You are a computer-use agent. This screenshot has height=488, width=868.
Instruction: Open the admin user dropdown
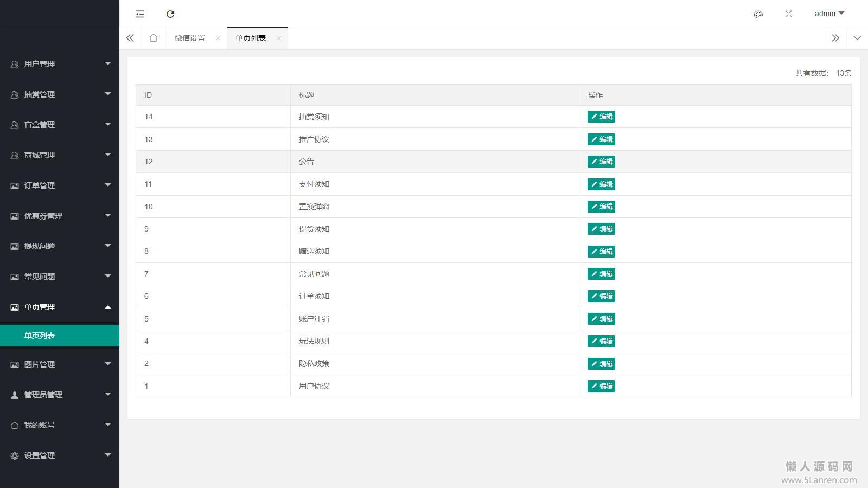829,14
